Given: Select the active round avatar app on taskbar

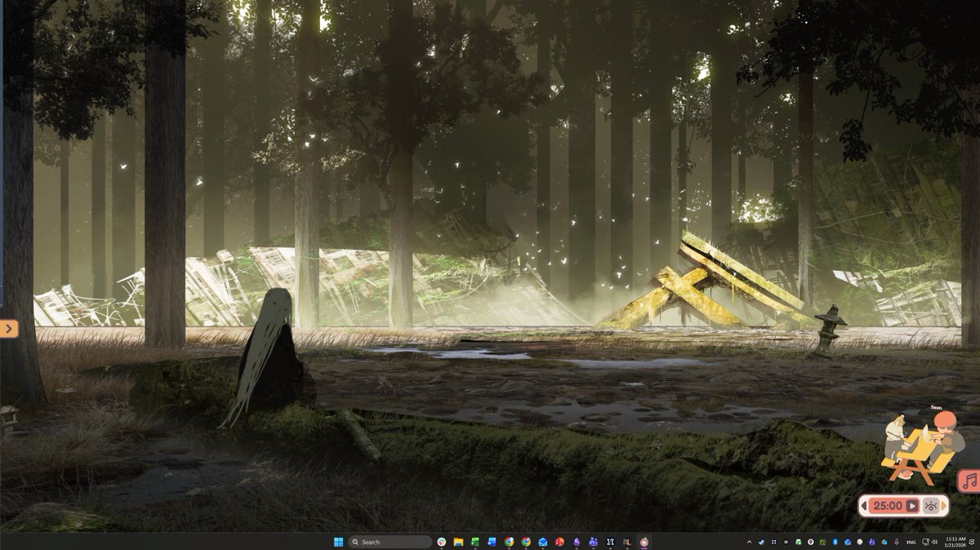Looking at the screenshot, I should [x=644, y=542].
